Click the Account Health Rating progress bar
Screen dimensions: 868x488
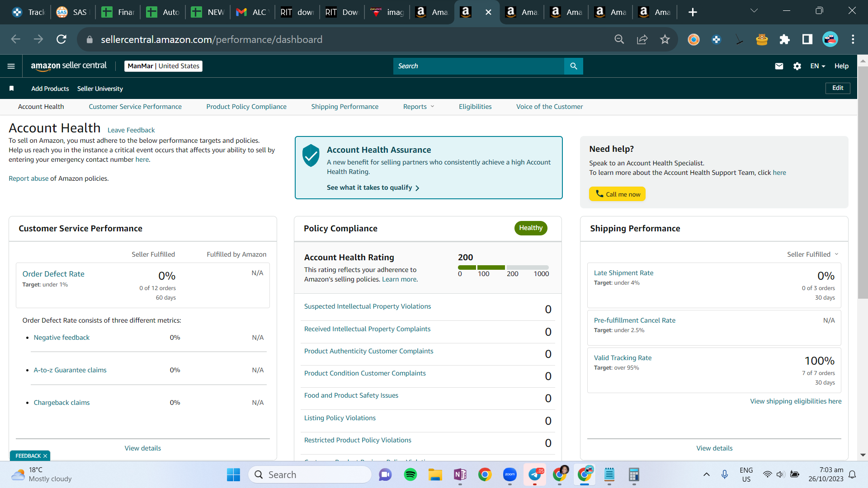(503, 267)
